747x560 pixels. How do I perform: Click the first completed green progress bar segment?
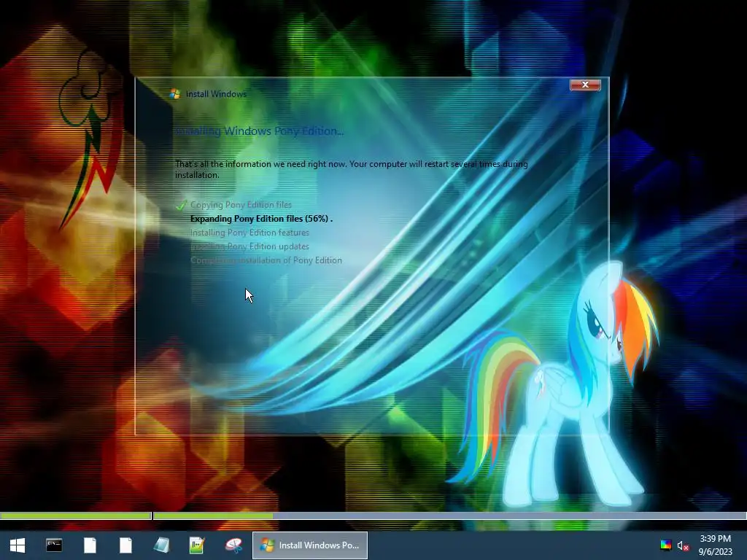(x=76, y=516)
